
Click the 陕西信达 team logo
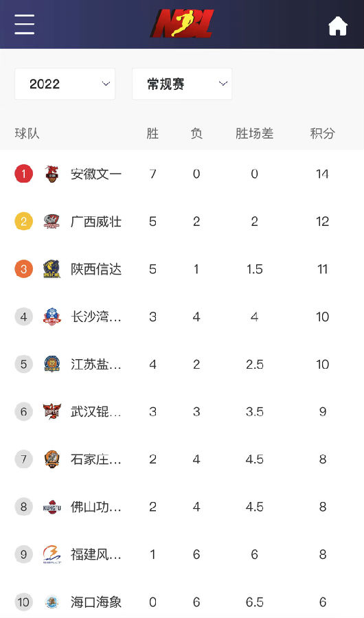[x=52, y=269]
